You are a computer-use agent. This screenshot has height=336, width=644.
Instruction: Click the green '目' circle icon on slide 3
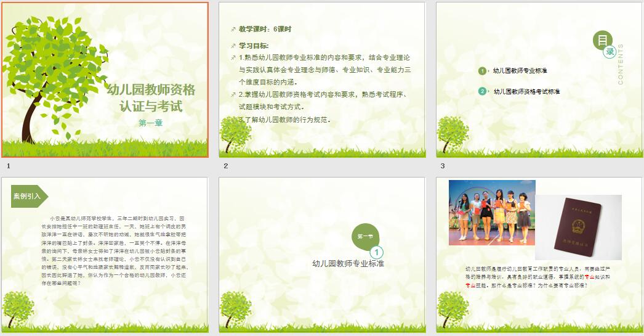point(602,41)
